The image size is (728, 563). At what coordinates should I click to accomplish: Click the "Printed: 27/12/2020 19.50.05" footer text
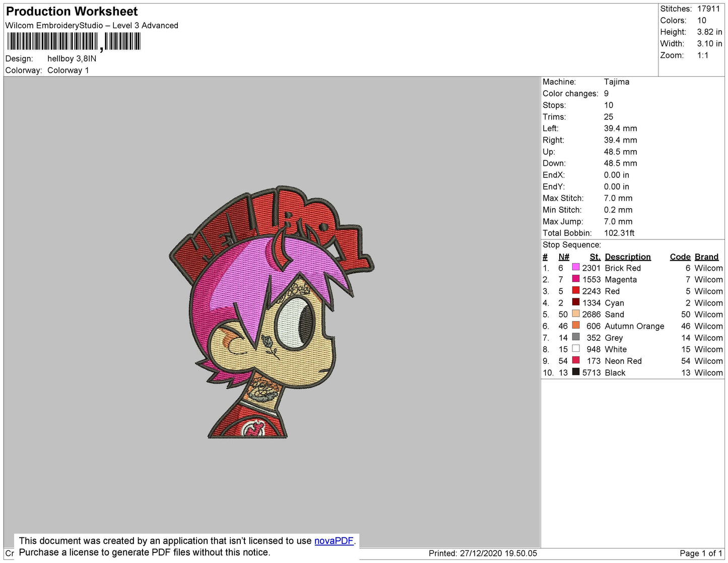tap(483, 553)
